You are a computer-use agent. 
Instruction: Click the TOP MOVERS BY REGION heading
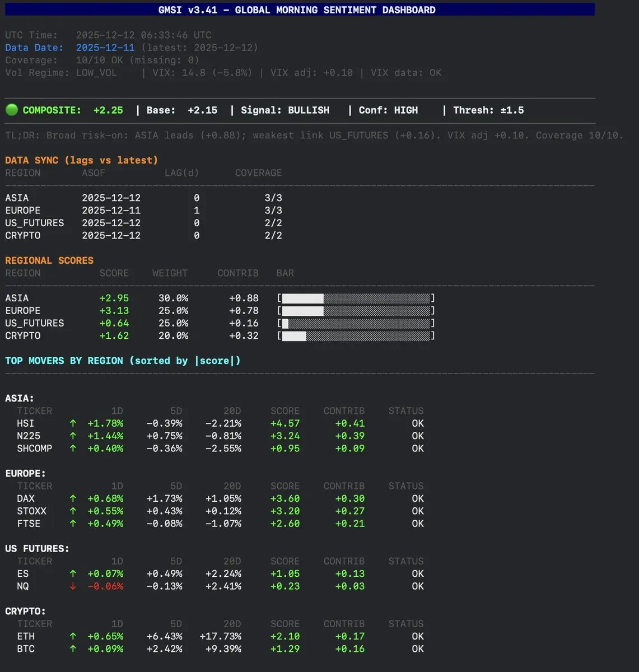(123, 361)
